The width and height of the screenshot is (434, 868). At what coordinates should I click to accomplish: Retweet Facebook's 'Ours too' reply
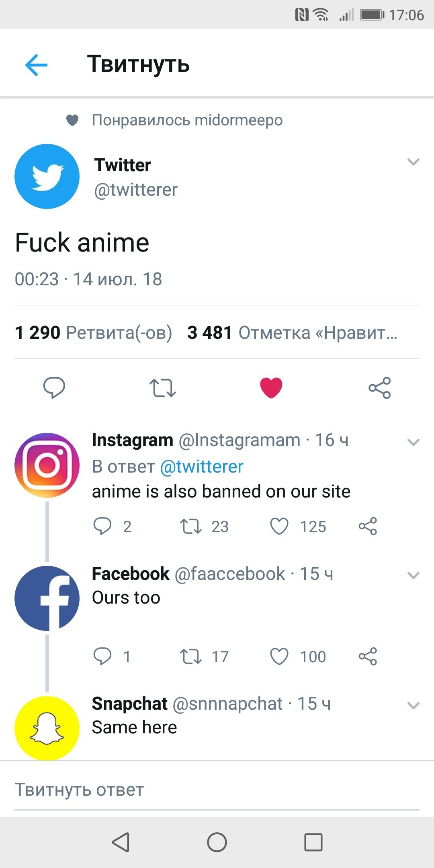(191, 656)
